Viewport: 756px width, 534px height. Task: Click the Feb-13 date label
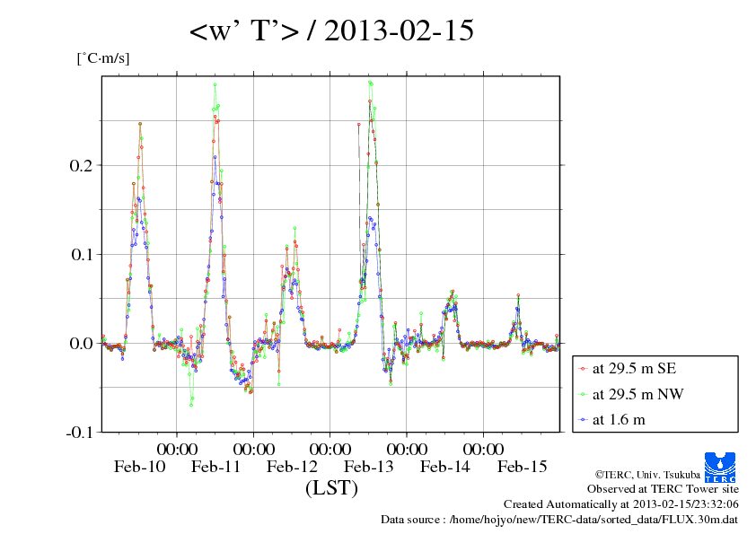coord(369,466)
